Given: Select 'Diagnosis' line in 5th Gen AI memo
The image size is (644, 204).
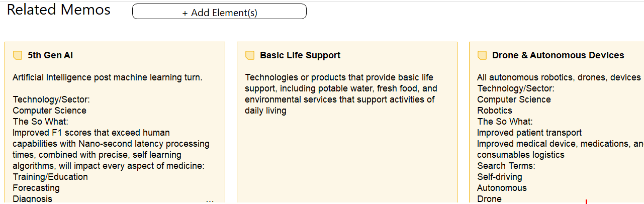Looking at the screenshot, I should pos(32,199).
